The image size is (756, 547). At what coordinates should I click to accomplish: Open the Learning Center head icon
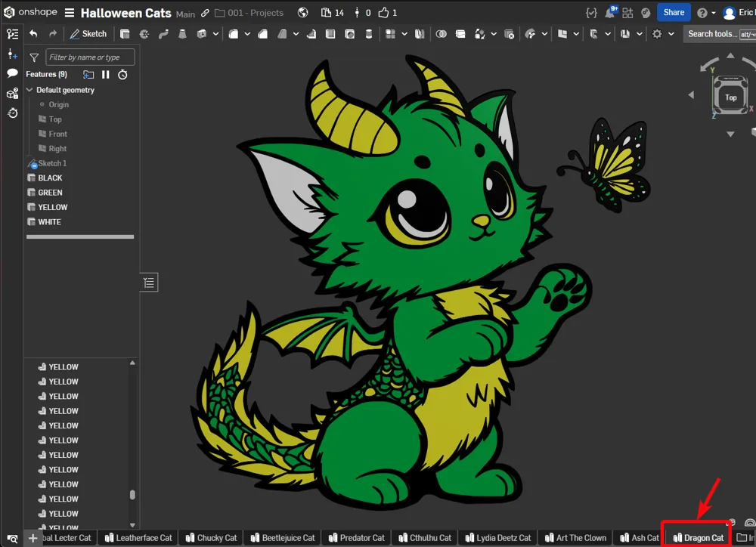click(x=646, y=13)
